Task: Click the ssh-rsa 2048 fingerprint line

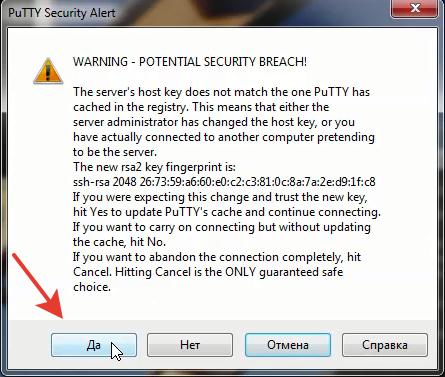Action: click(224, 182)
